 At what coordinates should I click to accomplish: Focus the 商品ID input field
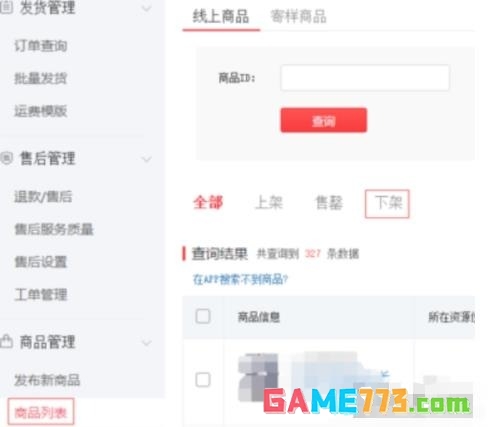tap(365, 78)
